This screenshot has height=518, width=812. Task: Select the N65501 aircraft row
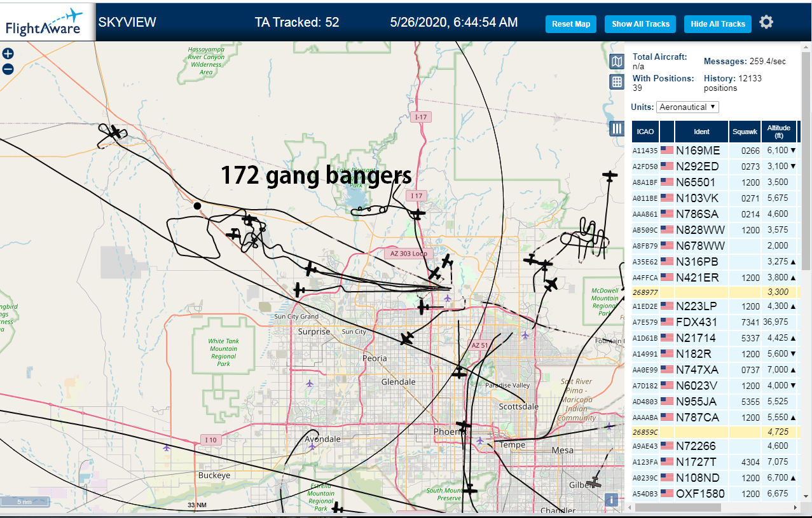pos(715,182)
